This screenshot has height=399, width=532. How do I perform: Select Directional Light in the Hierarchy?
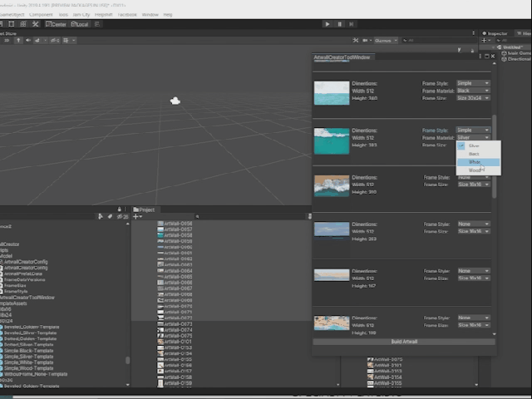[517, 59]
